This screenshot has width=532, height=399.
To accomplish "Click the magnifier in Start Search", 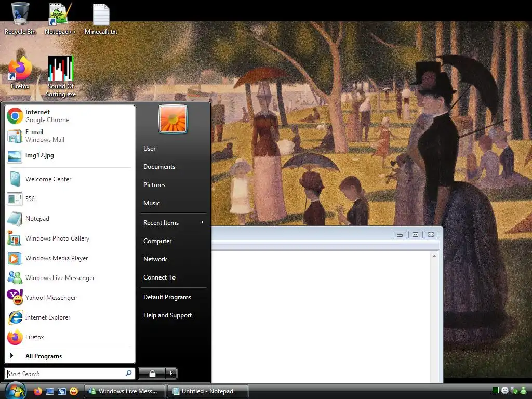I will coord(129,373).
